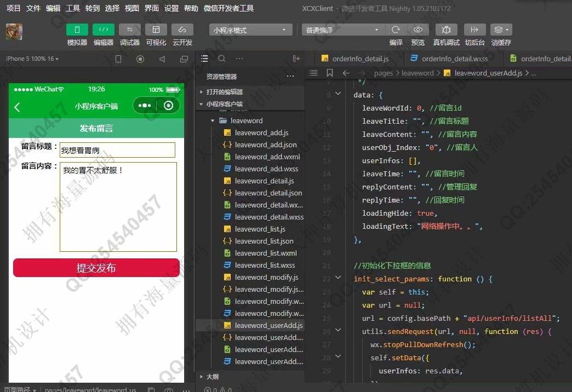Toggle simulator sound mute icon

pyautogui.click(x=162, y=59)
